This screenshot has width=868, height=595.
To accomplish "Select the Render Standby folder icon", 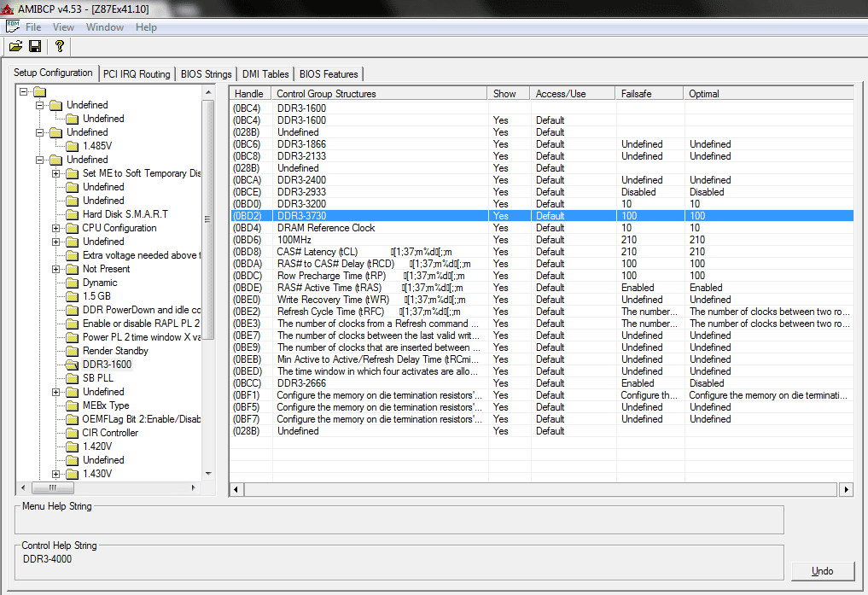I will pos(72,351).
